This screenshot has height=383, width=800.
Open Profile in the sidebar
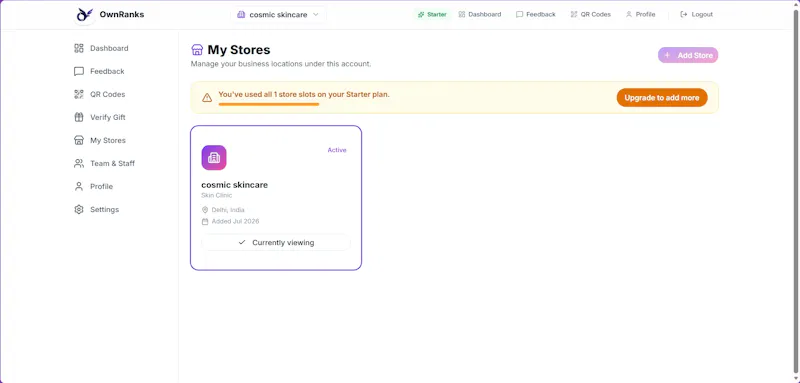coord(93,187)
